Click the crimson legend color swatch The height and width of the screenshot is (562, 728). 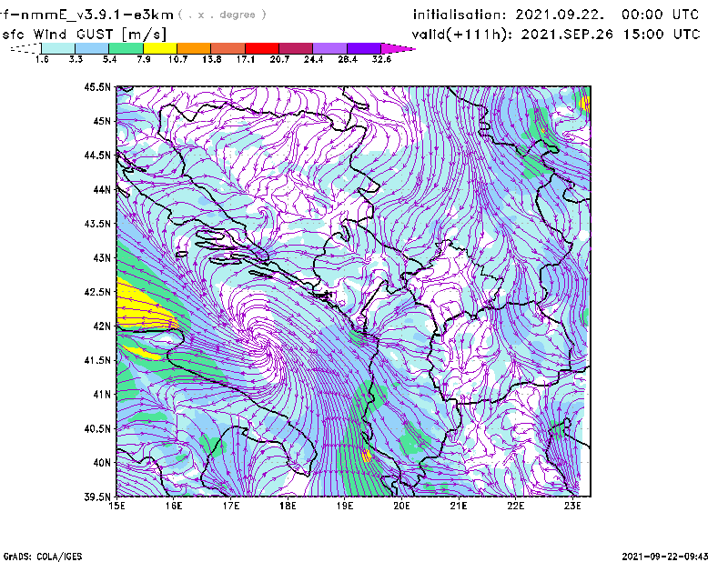click(x=296, y=48)
